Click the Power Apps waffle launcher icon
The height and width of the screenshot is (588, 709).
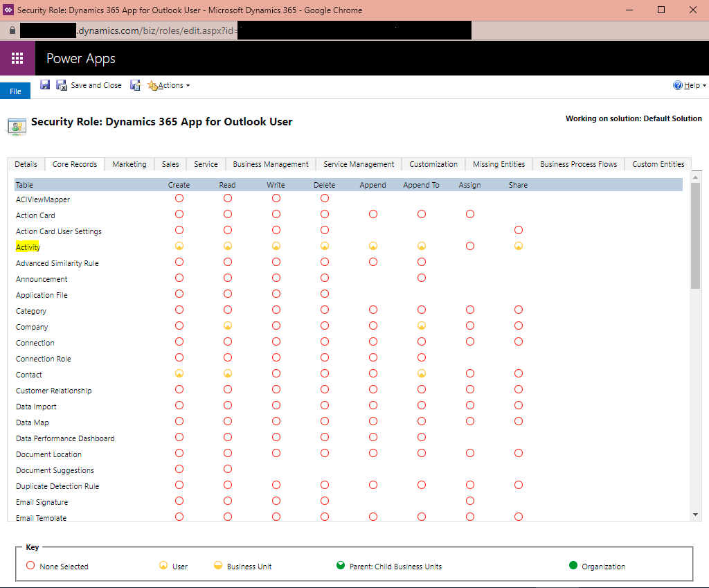[17, 58]
